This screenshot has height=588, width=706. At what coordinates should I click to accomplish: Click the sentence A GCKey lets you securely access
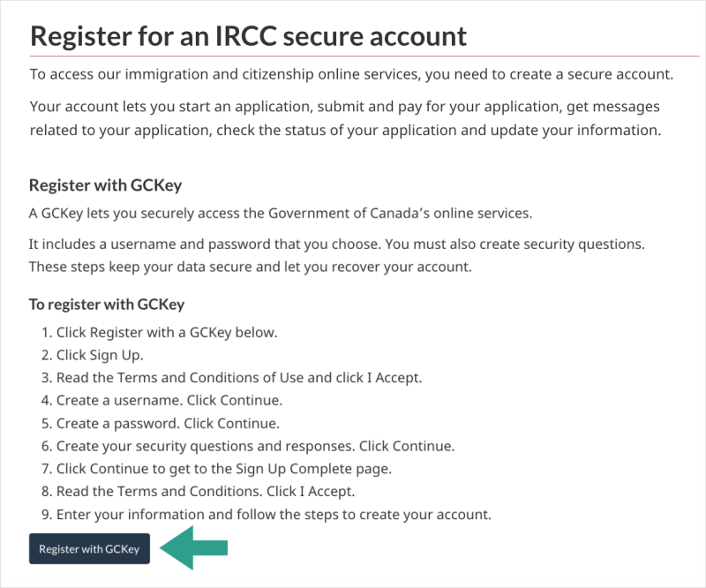pyautogui.click(x=281, y=213)
